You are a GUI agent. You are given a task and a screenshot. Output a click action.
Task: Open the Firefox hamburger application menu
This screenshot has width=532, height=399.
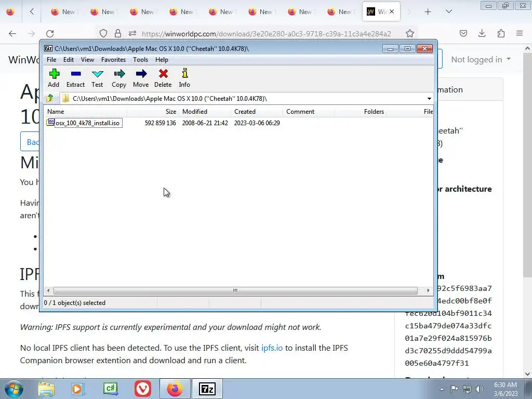(x=520, y=33)
